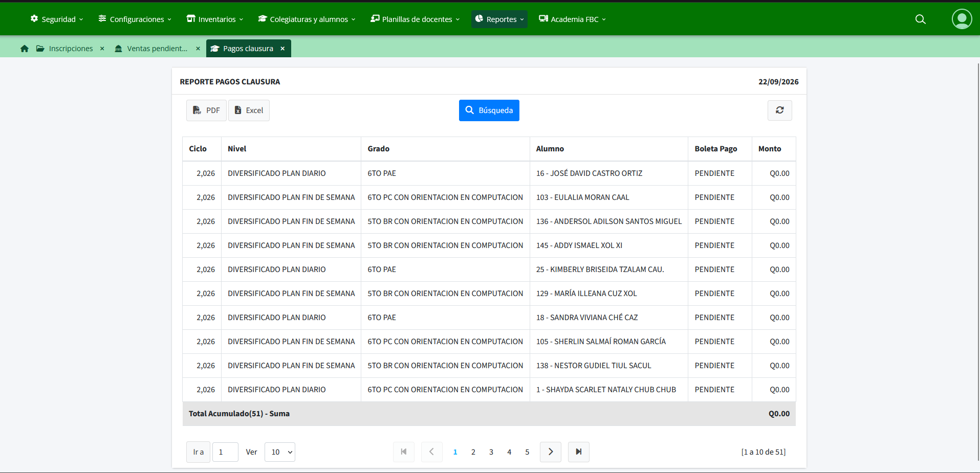980x473 pixels.
Task: Select row 129 - MARÍA ILLEANA CUZ XOL
Action: click(x=489, y=294)
